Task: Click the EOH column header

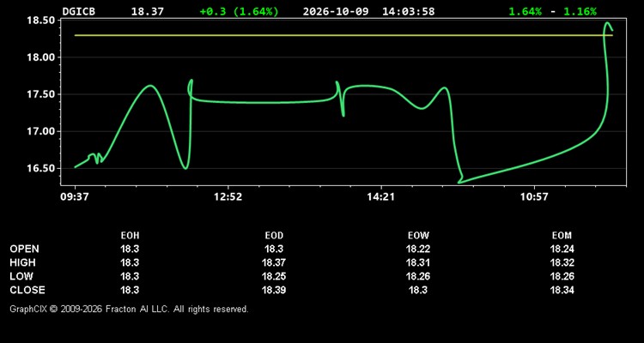Action: coord(130,236)
